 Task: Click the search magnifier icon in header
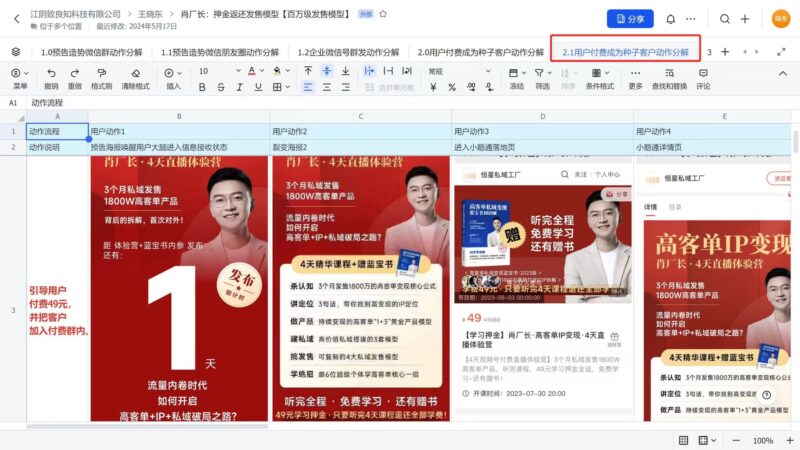pos(725,19)
